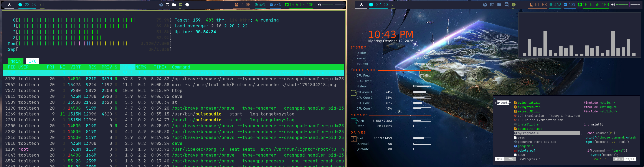Click the st window title in right bar
Viewport: 644px width, 167px height.
tap(393, 5)
